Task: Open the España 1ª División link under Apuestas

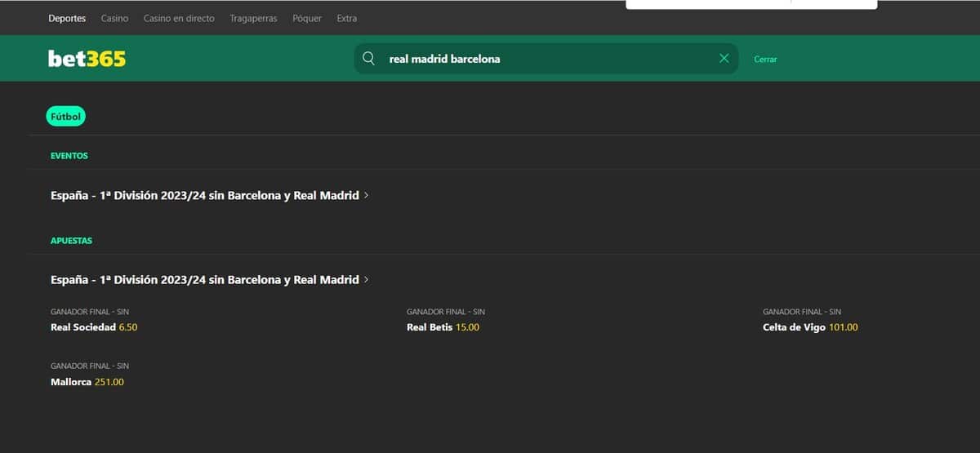Action: pyautogui.click(x=204, y=280)
